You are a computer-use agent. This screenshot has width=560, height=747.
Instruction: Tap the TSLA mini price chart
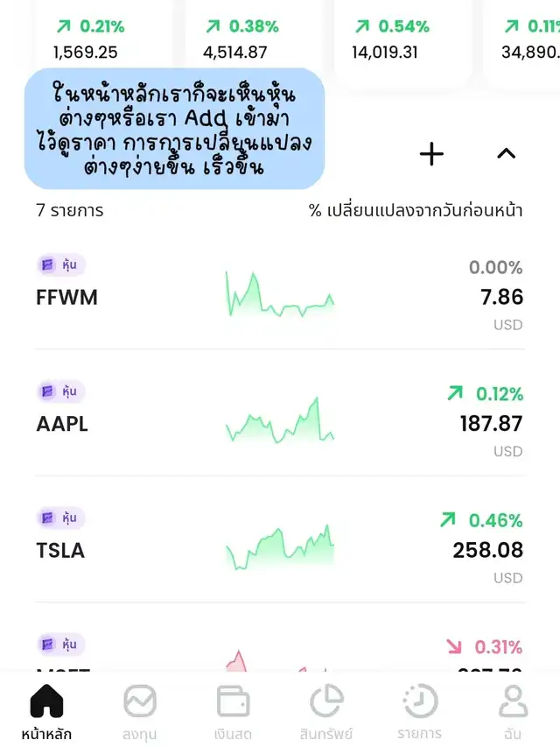[x=280, y=548]
